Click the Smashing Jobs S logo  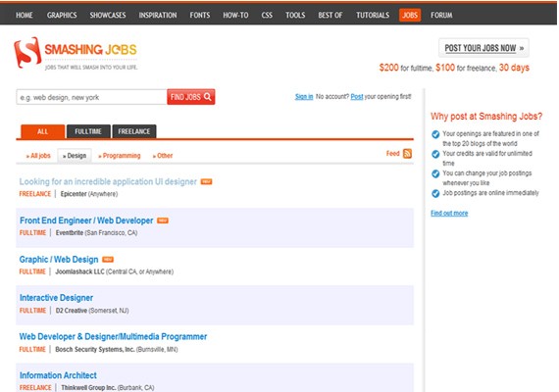click(27, 52)
